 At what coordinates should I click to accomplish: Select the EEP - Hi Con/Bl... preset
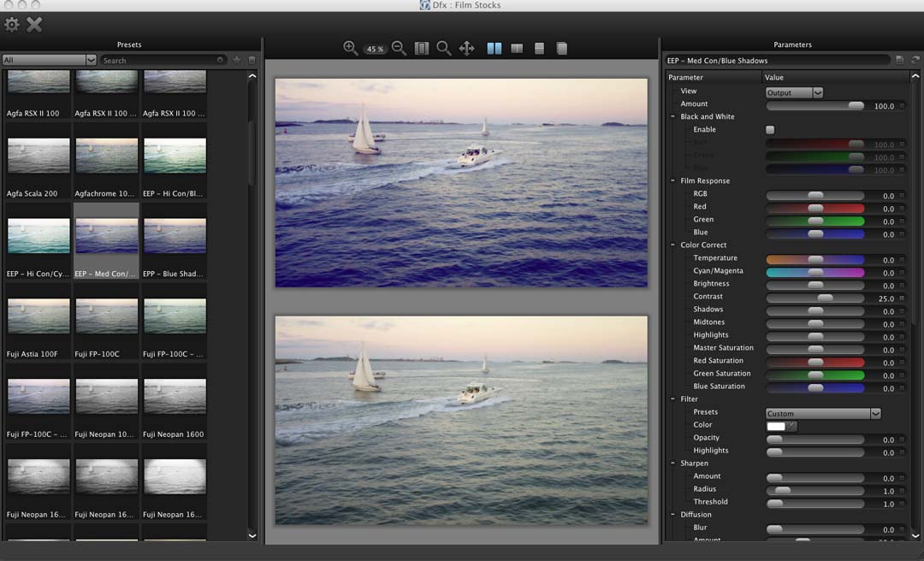coord(175,162)
